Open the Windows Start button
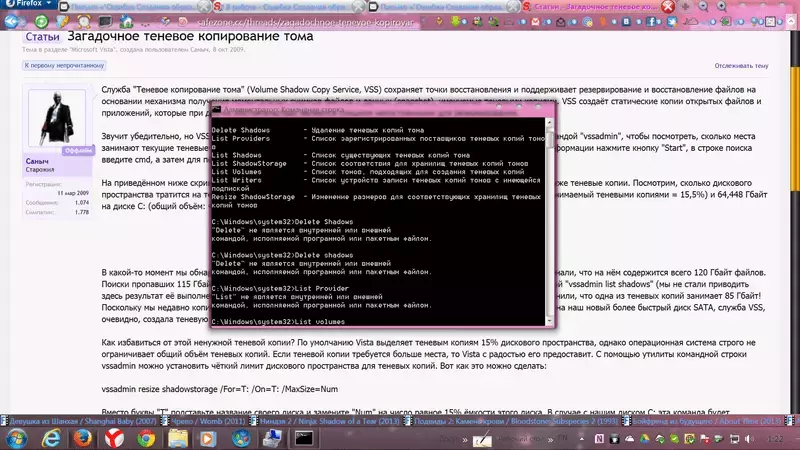 coord(16,439)
